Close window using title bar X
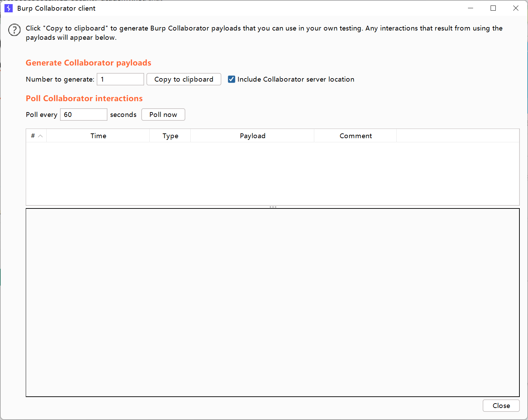 (x=516, y=8)
